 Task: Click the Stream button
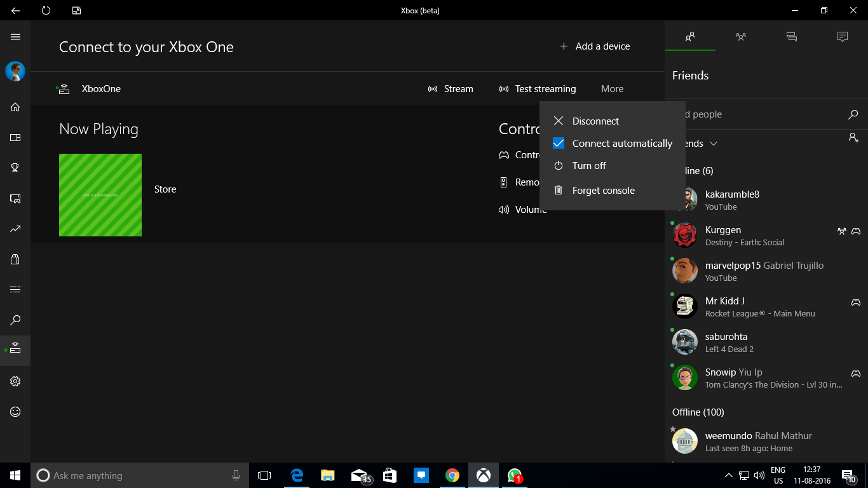click(x=451, y=89)
